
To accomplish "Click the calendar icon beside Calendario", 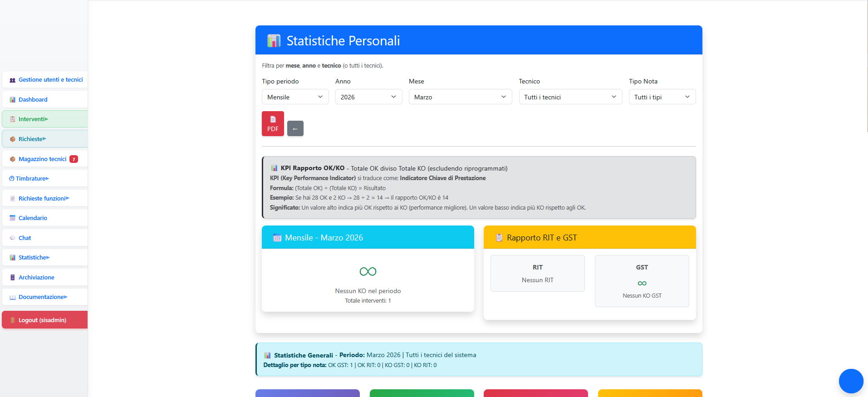I will [13, 218].
